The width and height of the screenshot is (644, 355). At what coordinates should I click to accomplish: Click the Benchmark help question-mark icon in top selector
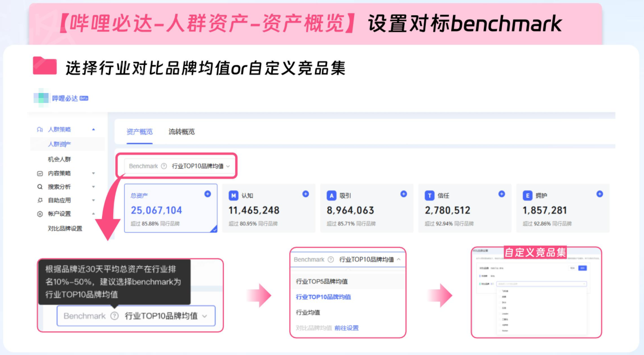[164, 166]
